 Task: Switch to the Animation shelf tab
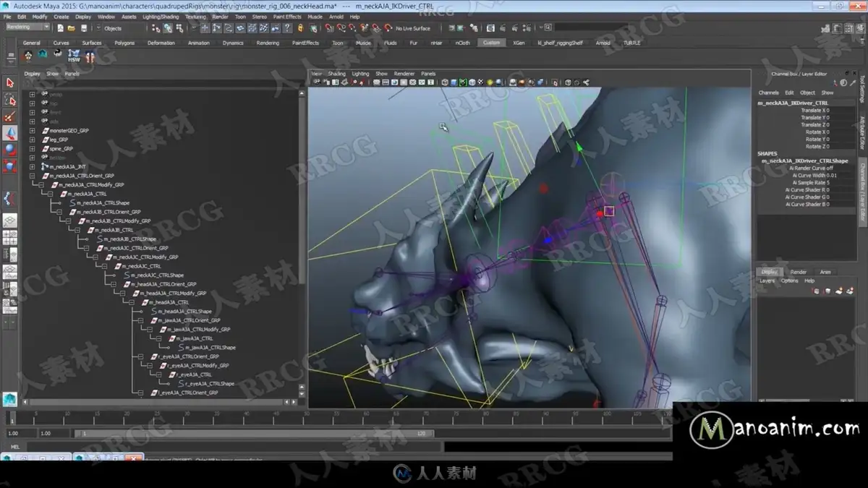coord(198,43)
